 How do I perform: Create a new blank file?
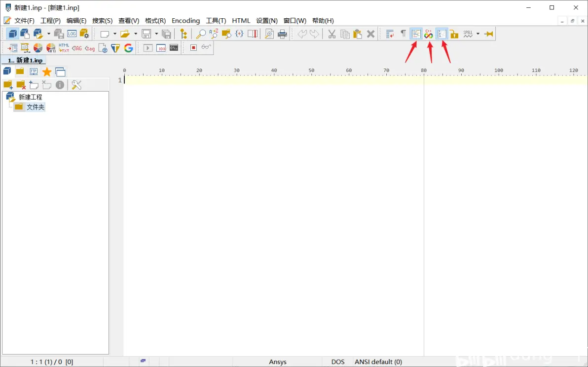(x=105, y=34)
